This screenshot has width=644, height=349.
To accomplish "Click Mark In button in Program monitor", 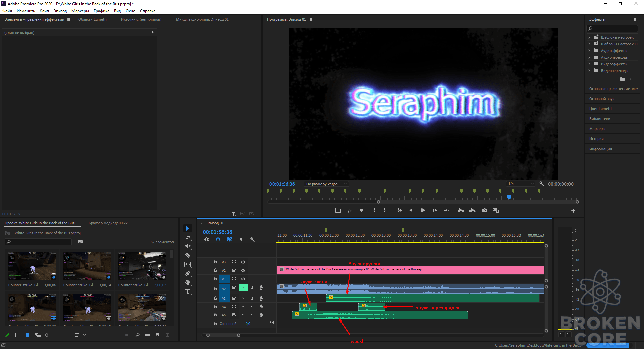I will pos(374,210).
